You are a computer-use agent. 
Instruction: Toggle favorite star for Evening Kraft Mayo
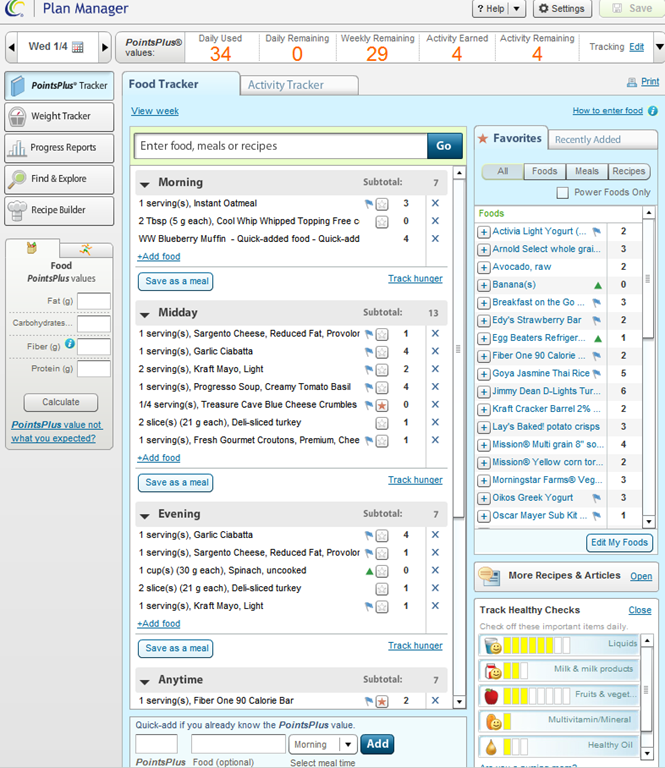(x=382, y=607)
